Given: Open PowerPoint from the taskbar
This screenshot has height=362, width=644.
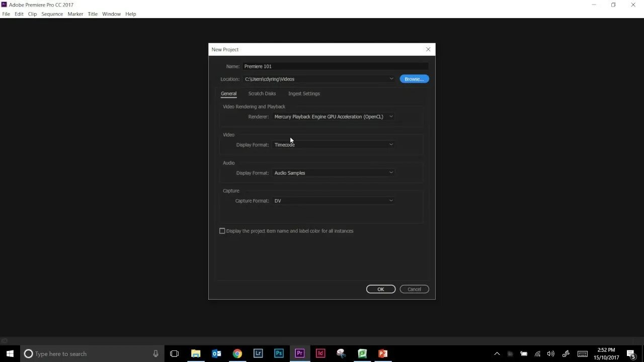Looking at the screenshot, I should click(x=383, y=353).
